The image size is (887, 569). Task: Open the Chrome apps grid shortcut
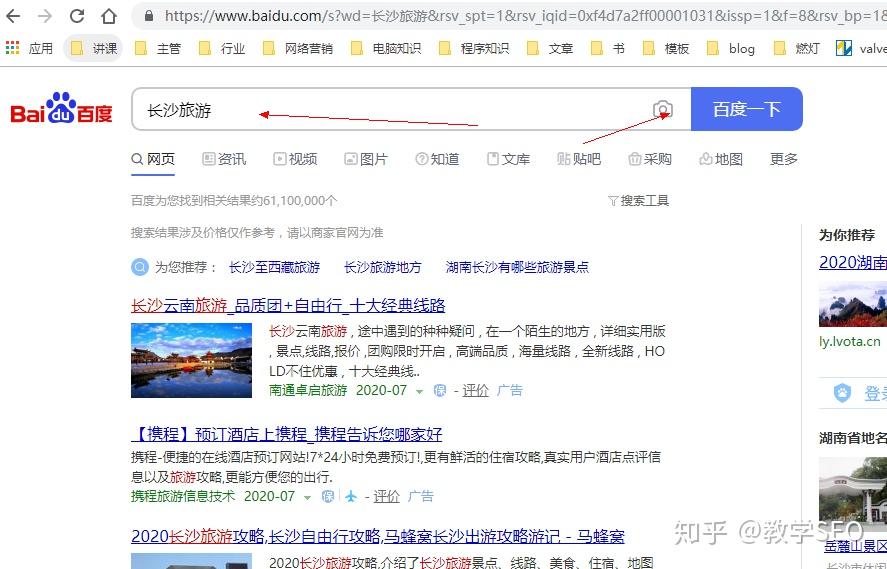tap(13, 48)
